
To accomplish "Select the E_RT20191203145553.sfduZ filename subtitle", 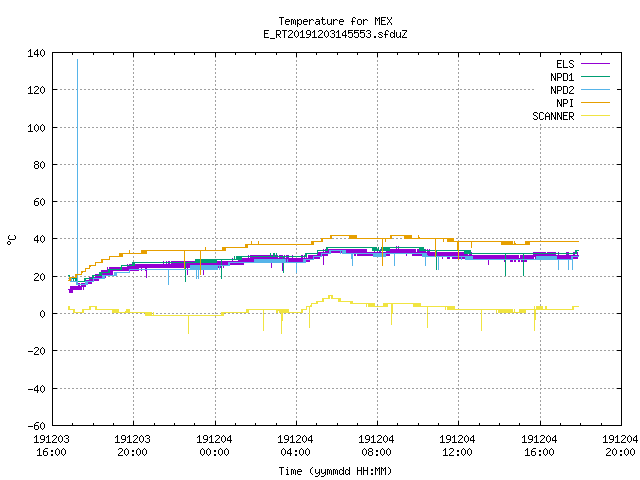I will click(335, 34).
